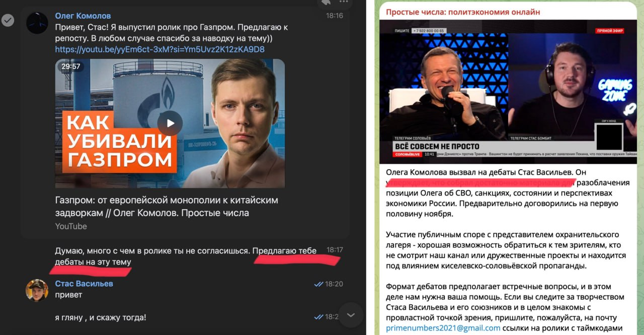Screen dimensions: 644x335
Task: Open sender name Олег Комолов
Action: [x=83, y=16]
